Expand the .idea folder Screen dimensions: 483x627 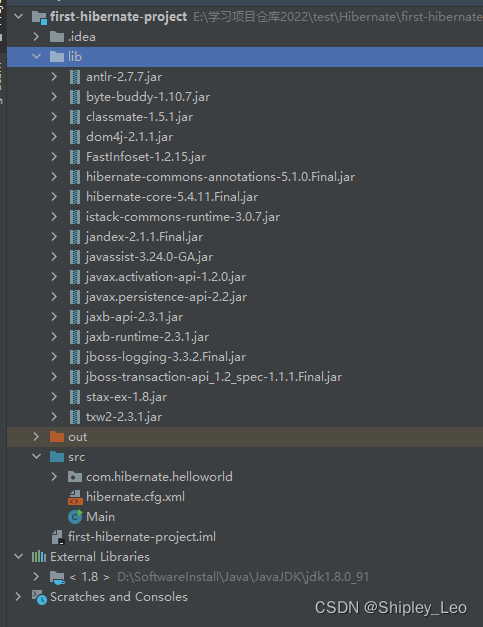tap(36, 37)
